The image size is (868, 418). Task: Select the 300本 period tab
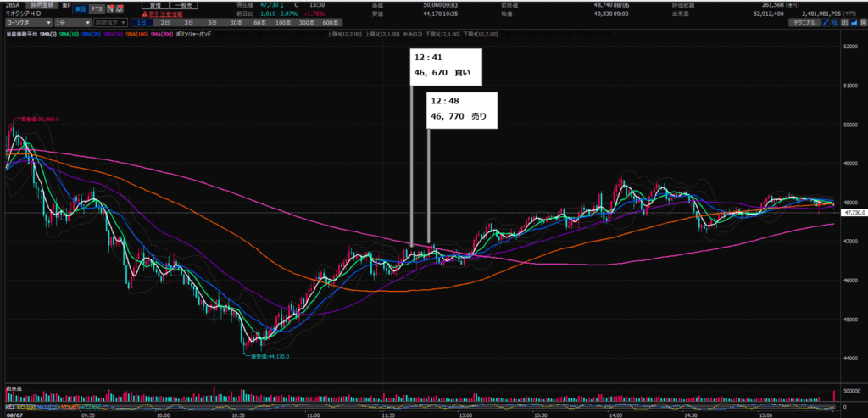(x=307, y=23)
